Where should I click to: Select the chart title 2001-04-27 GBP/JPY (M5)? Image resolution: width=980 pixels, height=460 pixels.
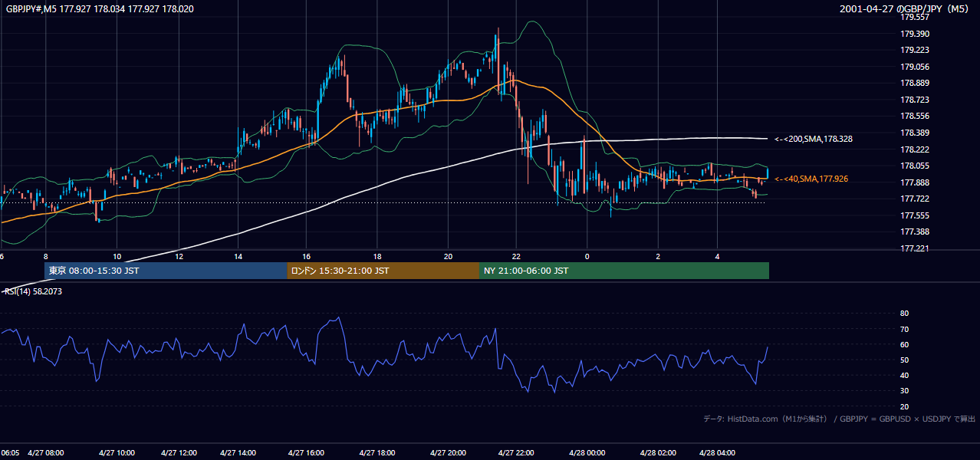tap(906, 9)
